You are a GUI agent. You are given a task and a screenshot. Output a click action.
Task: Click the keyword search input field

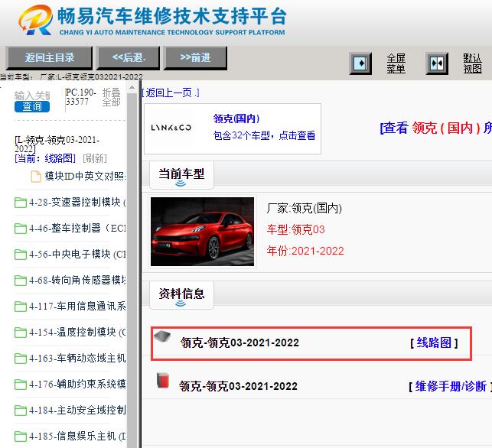pyautogui.click(x=32, y=96)
